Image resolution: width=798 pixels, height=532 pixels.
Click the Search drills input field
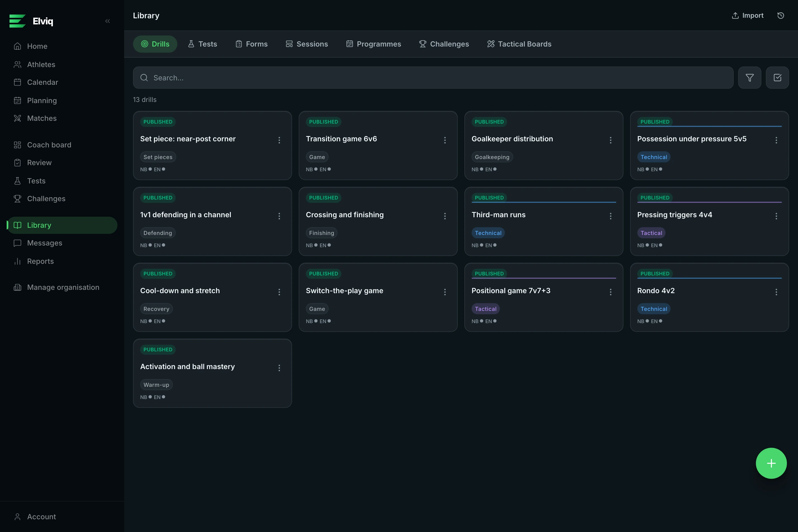coord(433,78)
